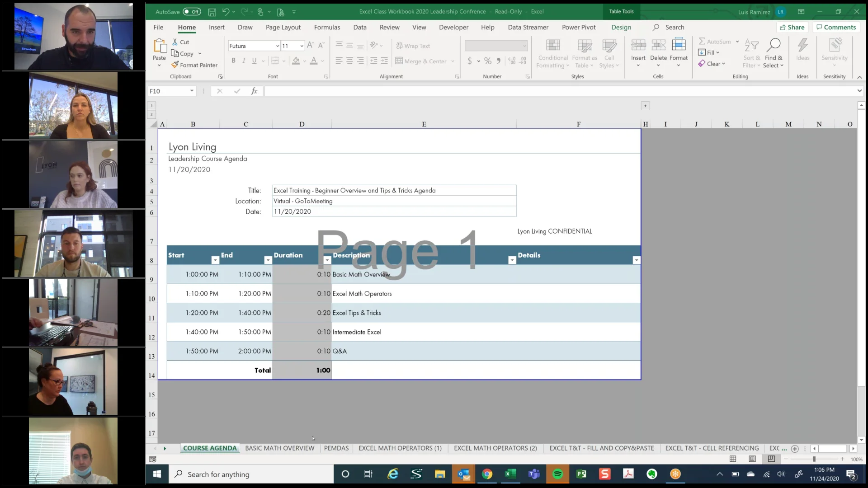Image resolution: width=868 pixels, height=488 pixels.
Task: Toggle outline level 1 button
Action: click(x=151, y=106)
